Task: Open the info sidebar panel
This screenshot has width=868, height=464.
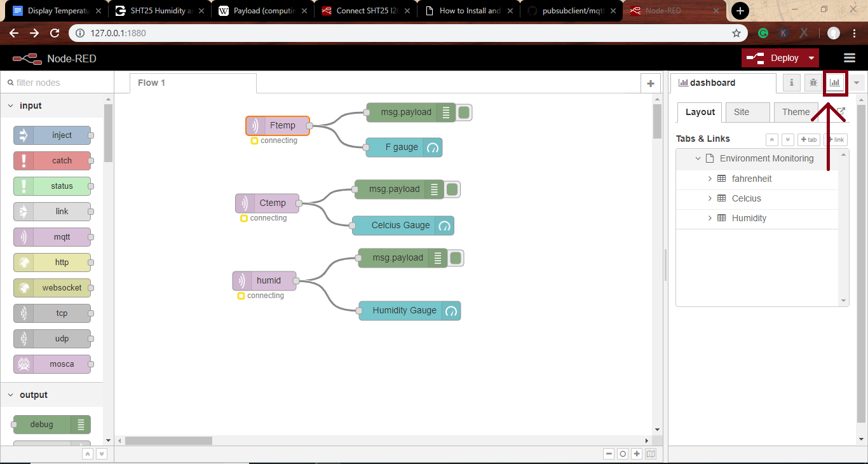Action: tap(791, 83)
